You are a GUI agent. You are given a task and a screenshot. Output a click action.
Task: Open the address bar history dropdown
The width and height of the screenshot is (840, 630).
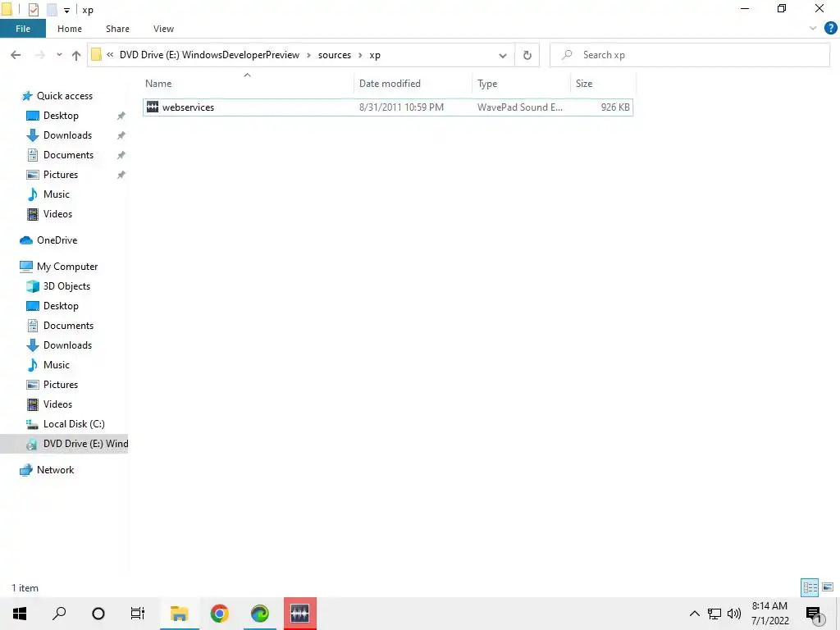click(x=503, y=55)
